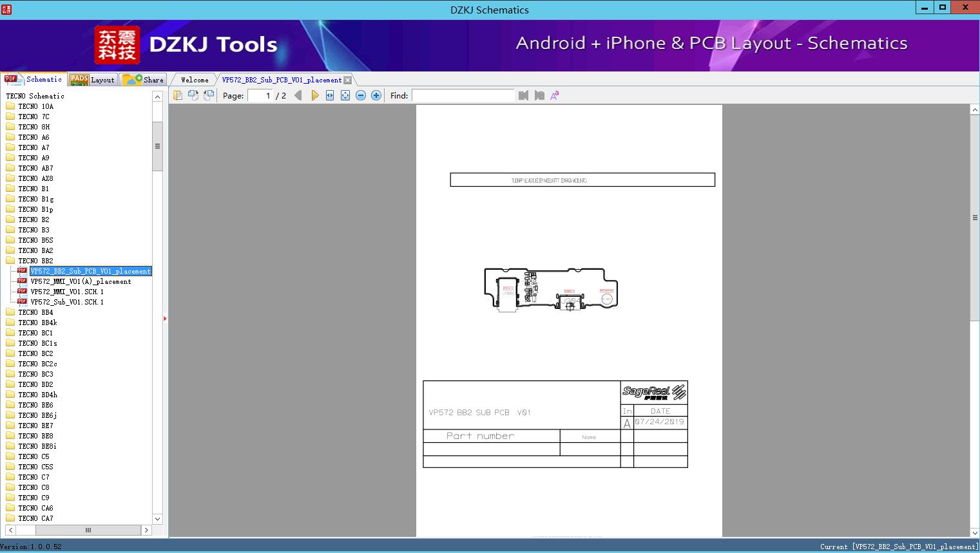This screenshot has height=553, width=980.
Task: Click the tree panel vertical scrollbar thumb
Action: coord(157,146)
